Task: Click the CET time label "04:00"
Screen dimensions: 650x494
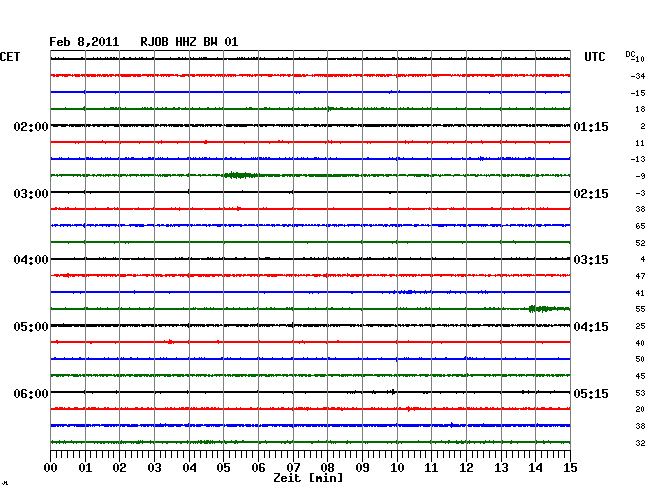Action: tap(31, 260)
